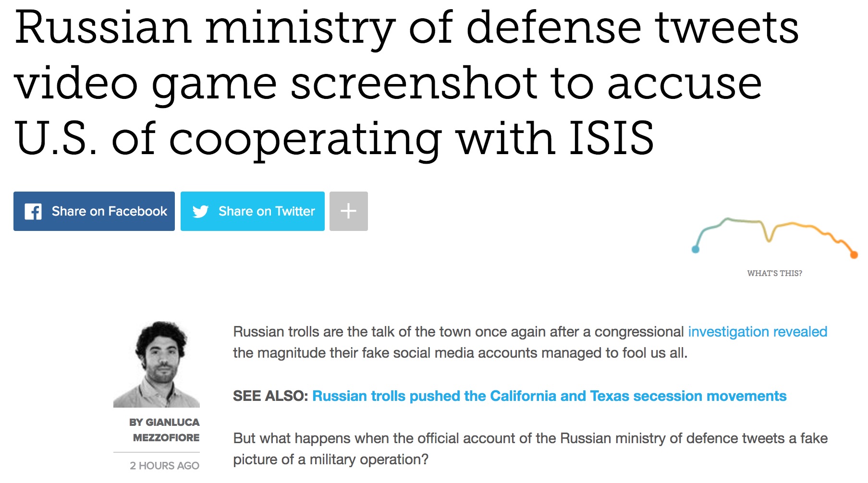This screenshot has height=483, width=868.
Task: Click author photo of Gianluca Mezzofiore
Action: click(x=157, y=364)
